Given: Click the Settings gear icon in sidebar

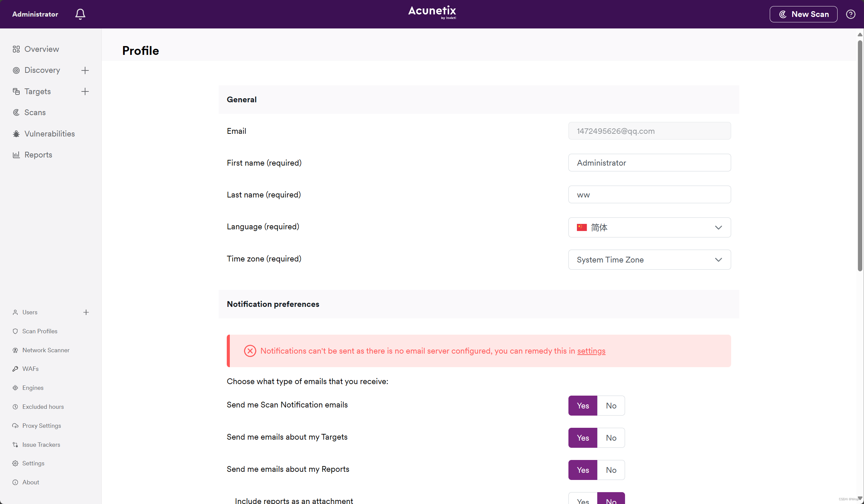Looking at the screenshot, I should [x=15, y=463].
